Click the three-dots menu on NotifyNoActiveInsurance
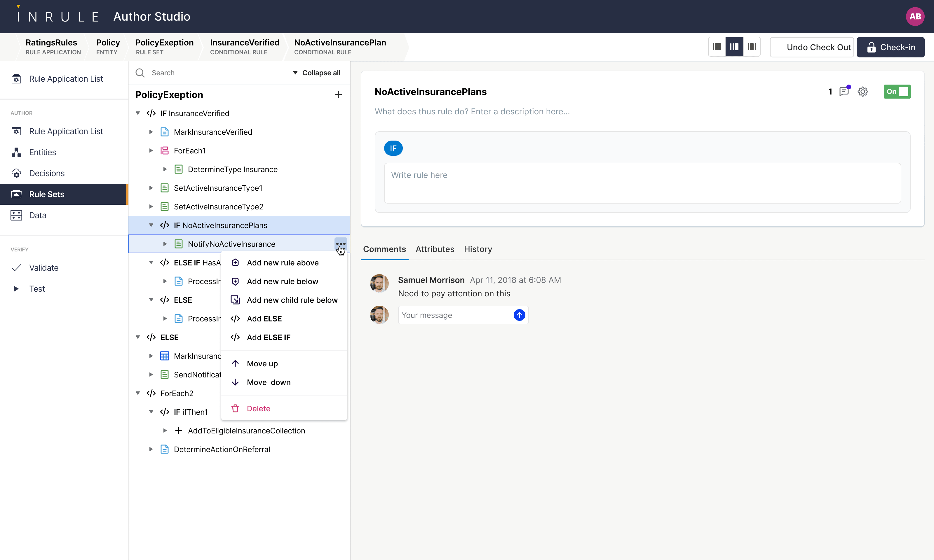 pyautogui.click(x=341, y=244)
